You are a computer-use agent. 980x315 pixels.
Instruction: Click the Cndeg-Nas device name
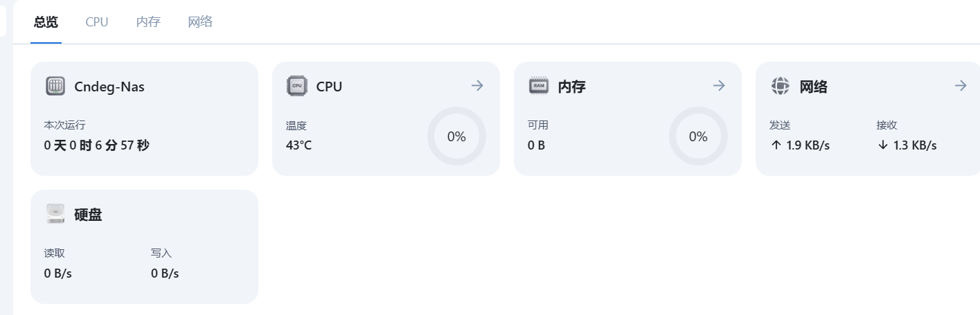pos(109,87)
